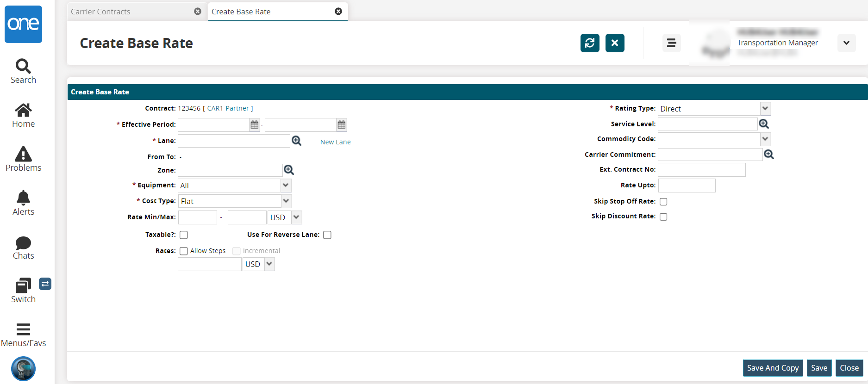Click the Lane input field
Viewport: 868px width, 384px height.
tap(234, 141)
